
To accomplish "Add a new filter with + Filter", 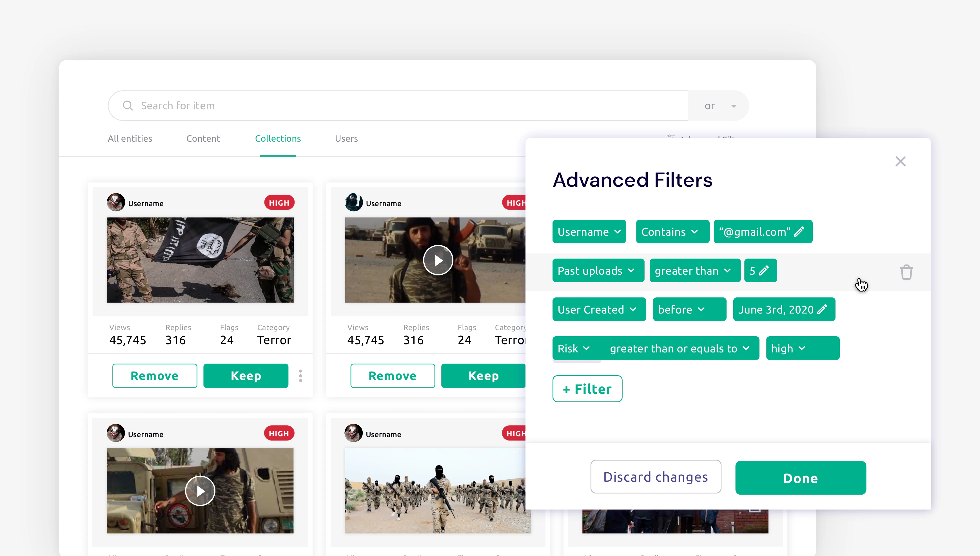I will pyautogui.click(x=587, y=388).
